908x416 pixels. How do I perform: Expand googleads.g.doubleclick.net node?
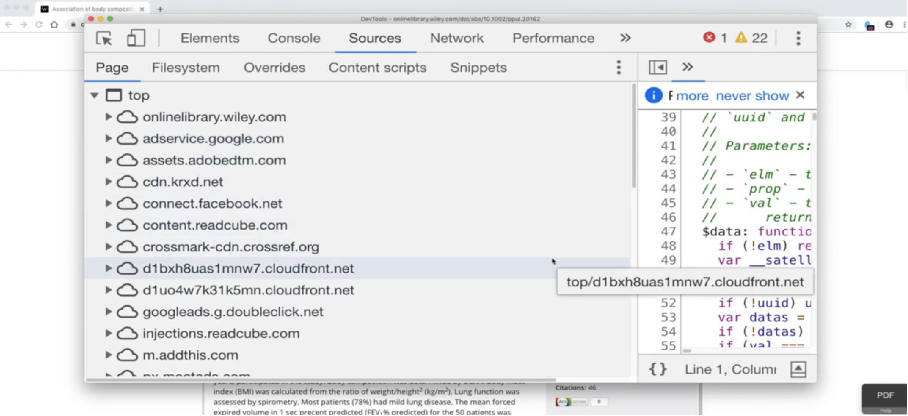[x=108, y=312]
